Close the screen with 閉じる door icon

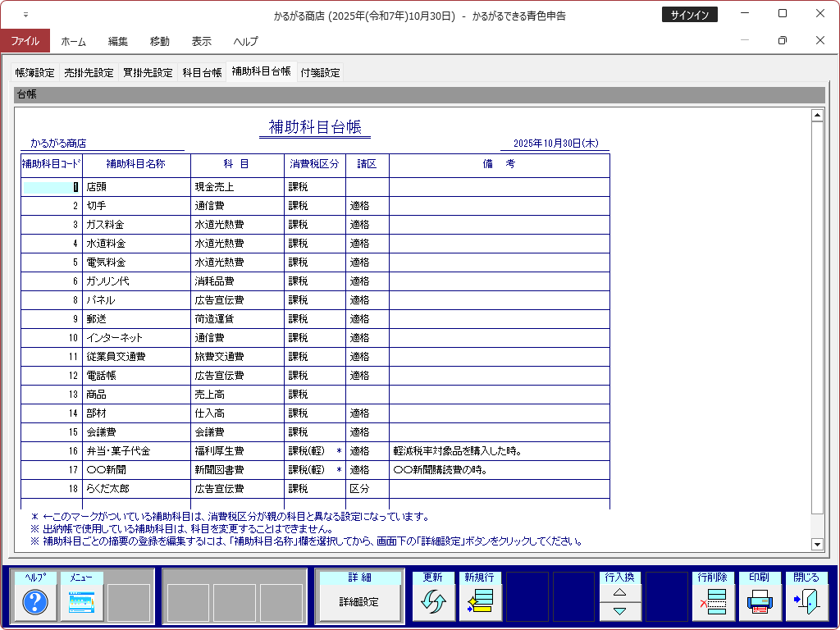coord(806,603)
